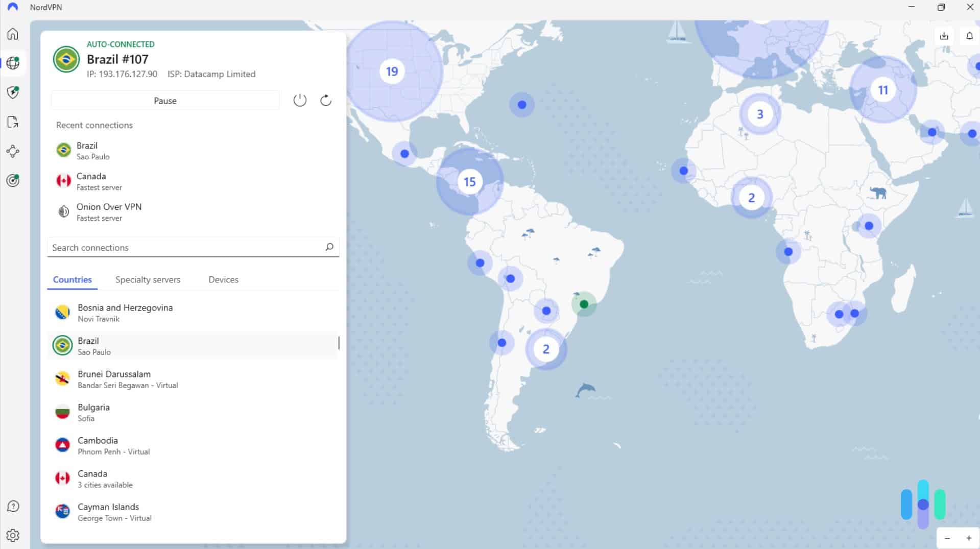Open the Meshnet icon in the sidebar

point(13,151)
